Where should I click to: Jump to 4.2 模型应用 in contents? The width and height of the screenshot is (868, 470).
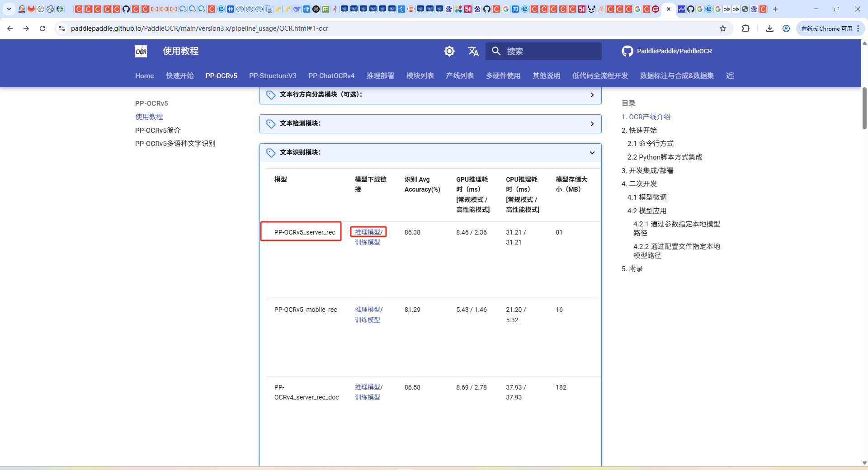647,211
